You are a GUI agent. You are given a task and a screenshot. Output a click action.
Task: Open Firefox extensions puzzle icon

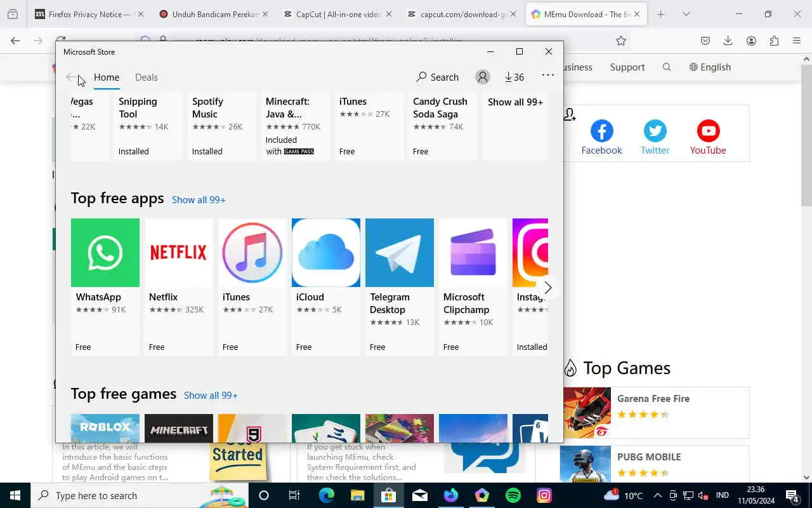(x=774, y=41)
